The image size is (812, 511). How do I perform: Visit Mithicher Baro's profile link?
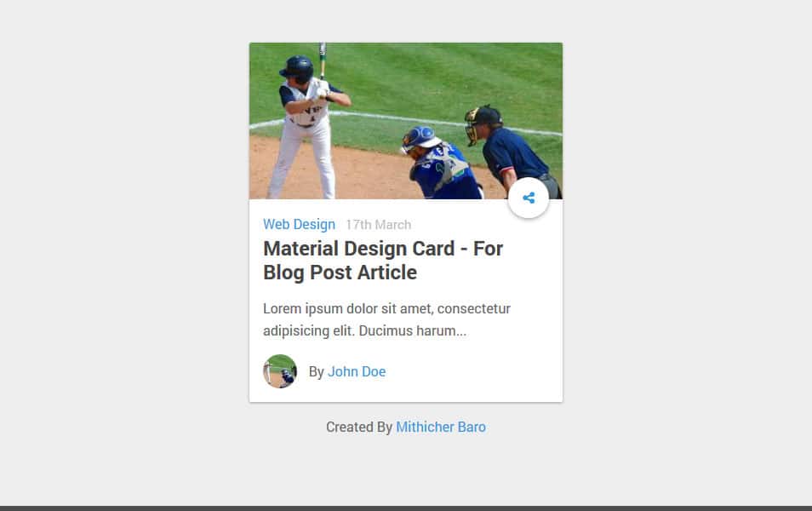(441, 427)
